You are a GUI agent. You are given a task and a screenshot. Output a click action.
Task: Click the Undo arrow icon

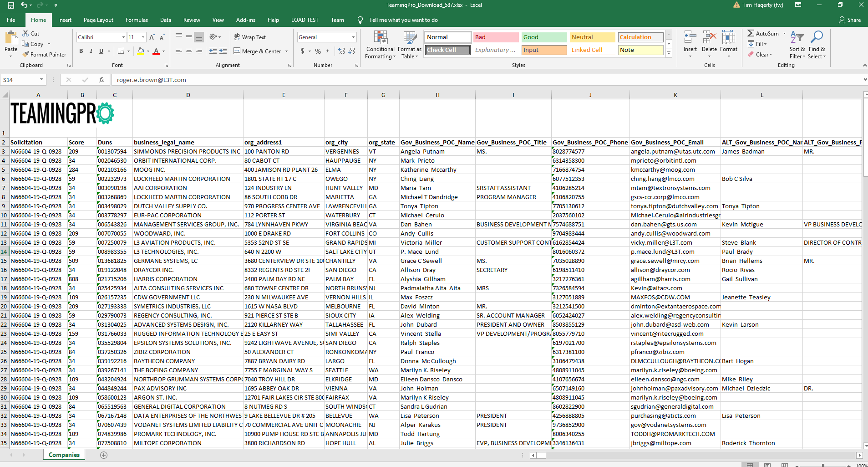pyautogui.click(x=24, y=5)
